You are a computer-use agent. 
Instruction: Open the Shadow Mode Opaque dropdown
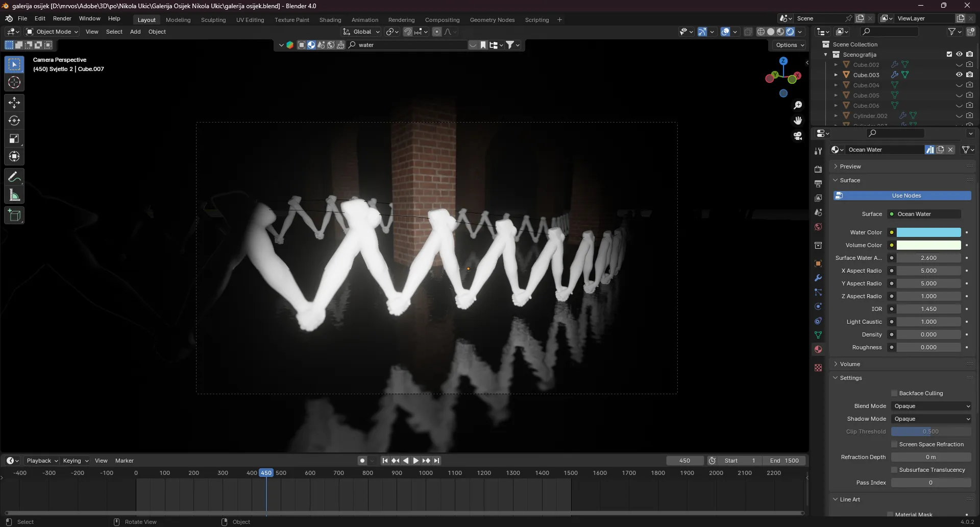pos(932,419)
